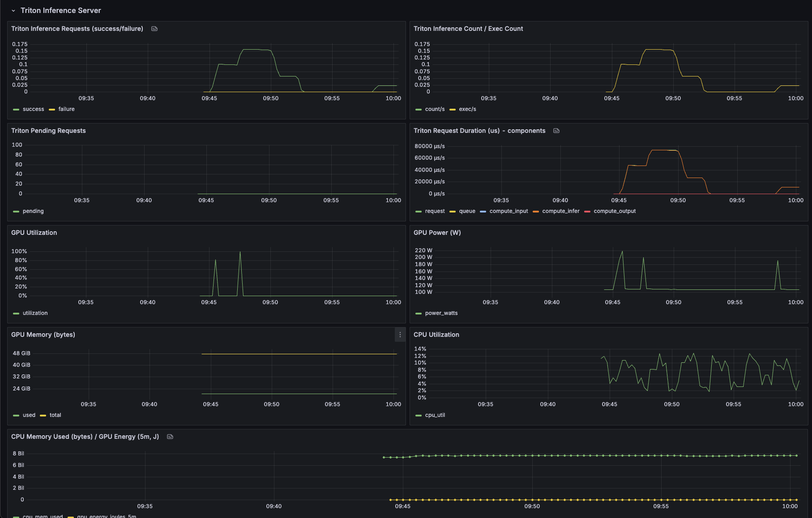Open the GPU Utilization panel title menu
This screenshot has width=812, height=518.
34,233
